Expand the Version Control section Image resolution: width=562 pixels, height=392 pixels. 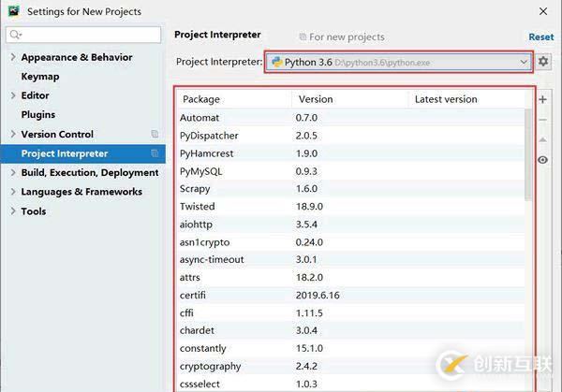pos(13,134)
